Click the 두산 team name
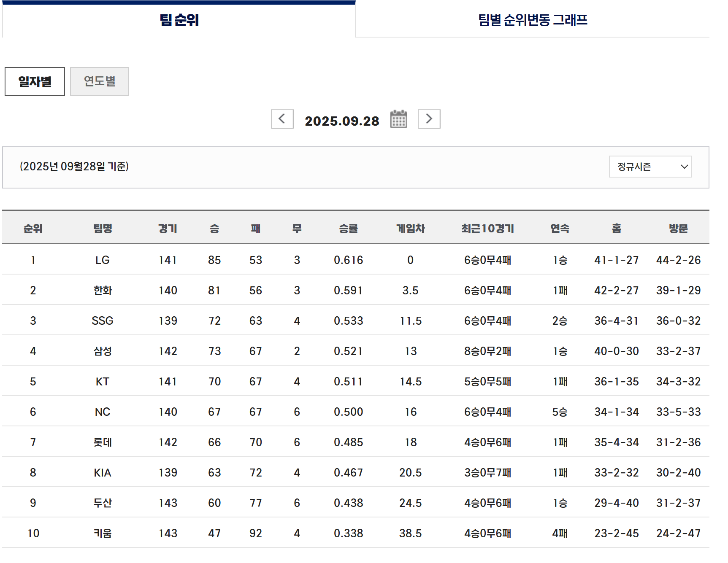The height and width of the screenshot is (563, 728). tap(103, 503)
